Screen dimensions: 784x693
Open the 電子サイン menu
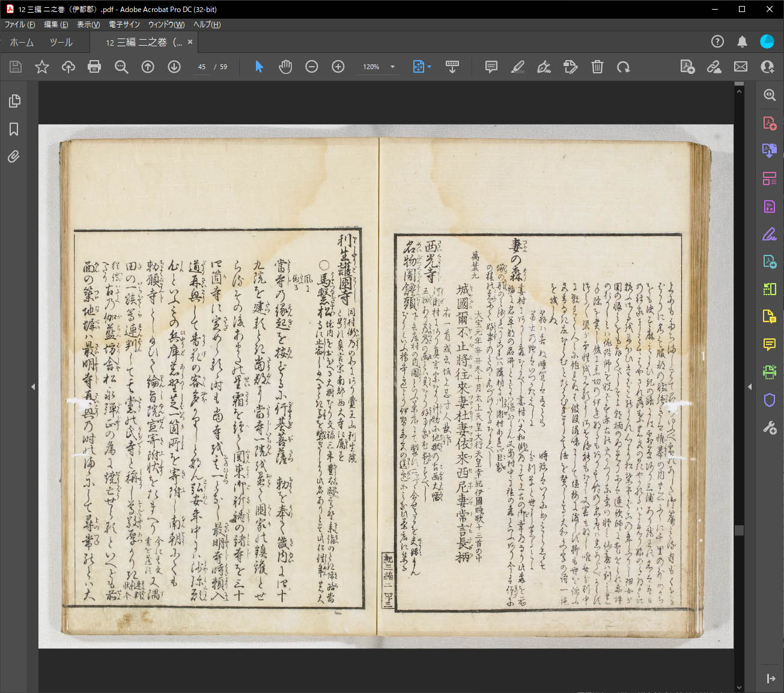click(124, 25)
